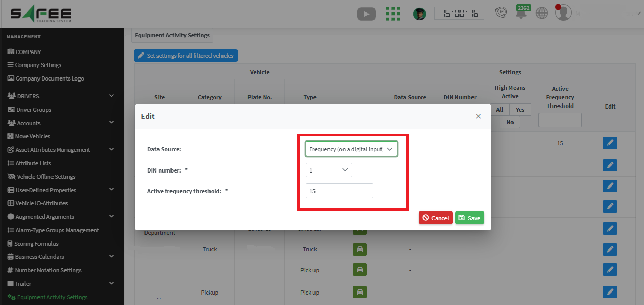This screenshot has width=644, height=305.
Task: Go to Vehicle Offline Settings menu item
Action: coord(46,177)
